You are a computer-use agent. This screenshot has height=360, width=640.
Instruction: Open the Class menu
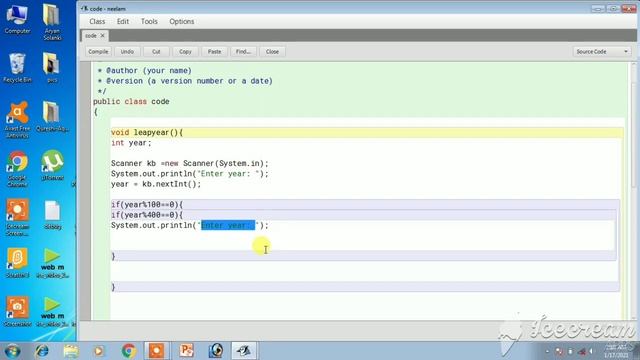click(97, 22)
